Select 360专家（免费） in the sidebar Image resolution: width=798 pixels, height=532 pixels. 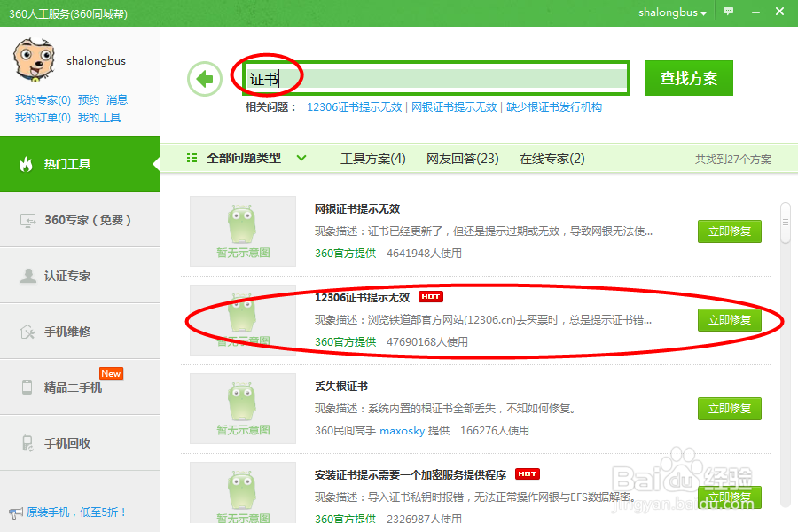coord(80,220)
